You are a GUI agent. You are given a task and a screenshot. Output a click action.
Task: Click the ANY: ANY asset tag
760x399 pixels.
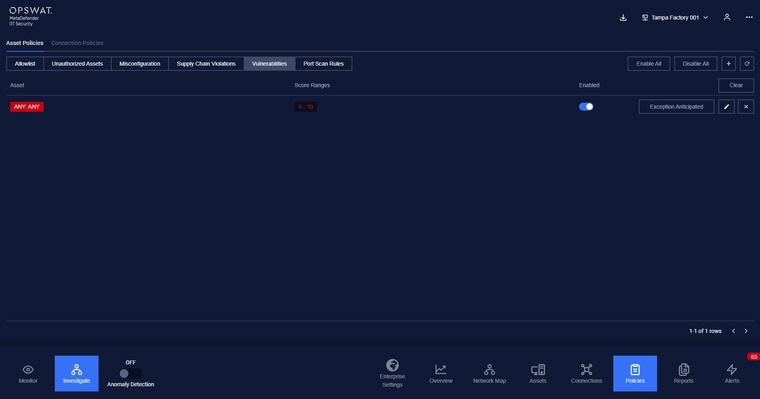click(x=27, y=107)
